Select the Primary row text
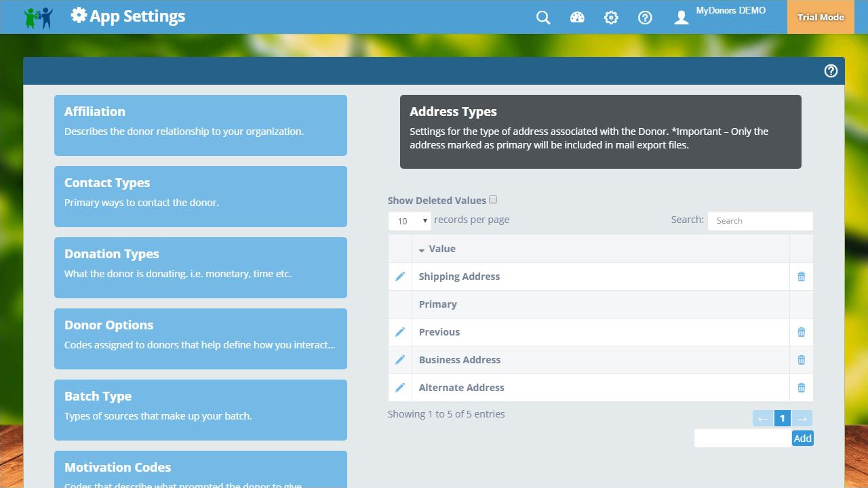 pos(437,304)
